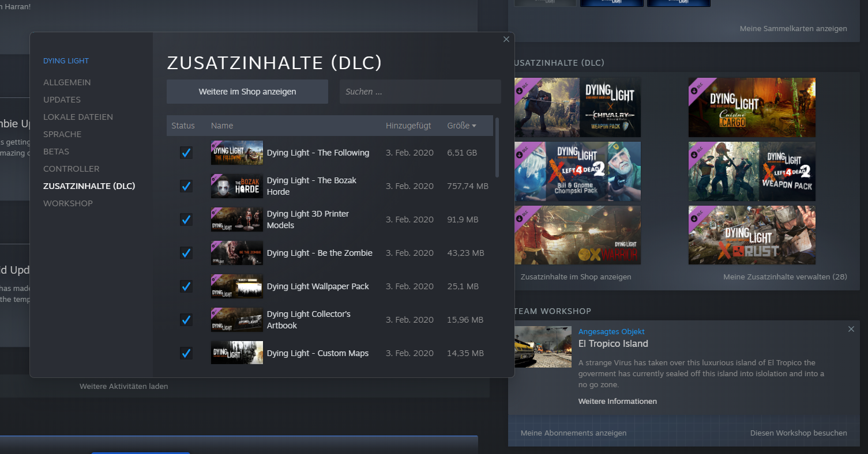Switch to the Updates section
This screenshot has width=868, height=454.
coord(62,99)
